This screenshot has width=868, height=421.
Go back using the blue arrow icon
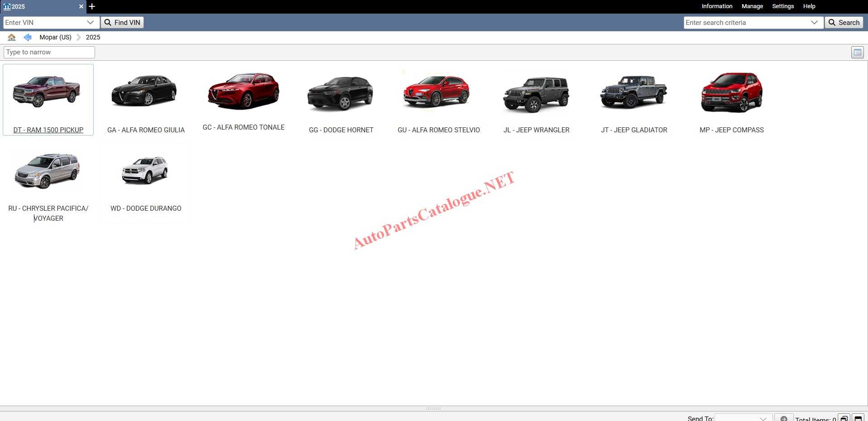pos(28,37)
